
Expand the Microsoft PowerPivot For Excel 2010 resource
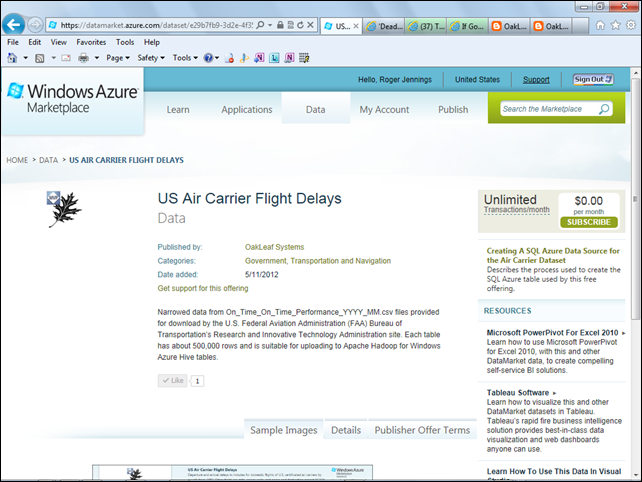click(x=624, y=333)
